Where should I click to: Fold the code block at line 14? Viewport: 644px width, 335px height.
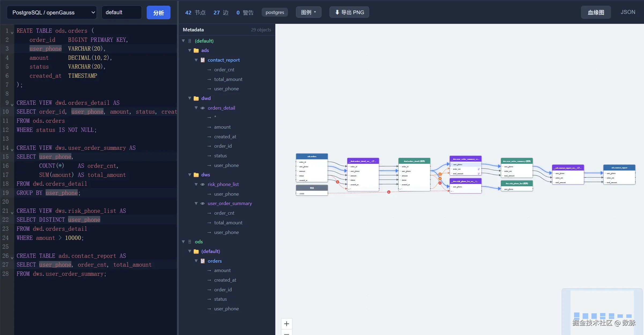[x=12, y=150]
